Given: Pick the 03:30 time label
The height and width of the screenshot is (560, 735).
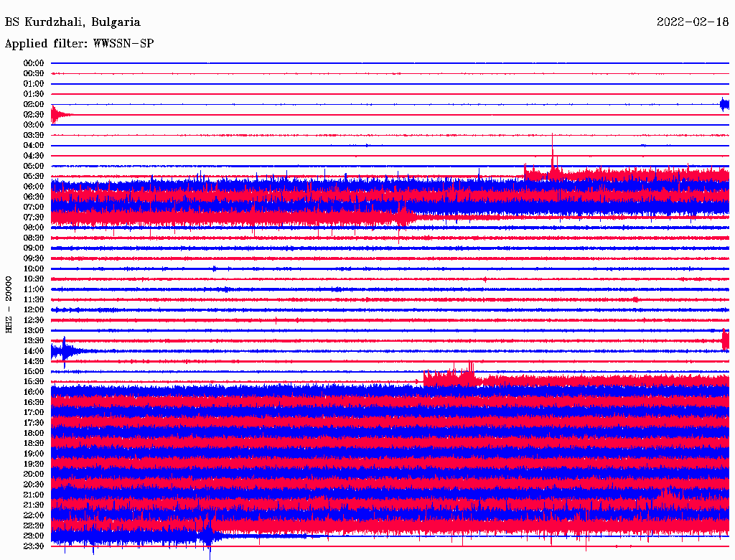Looking at the screenshot, I should point(34,135).
